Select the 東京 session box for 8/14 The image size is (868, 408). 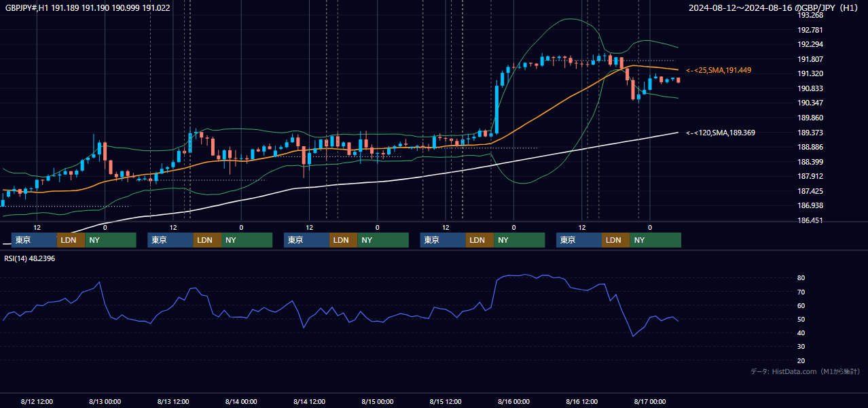[307, 240]
